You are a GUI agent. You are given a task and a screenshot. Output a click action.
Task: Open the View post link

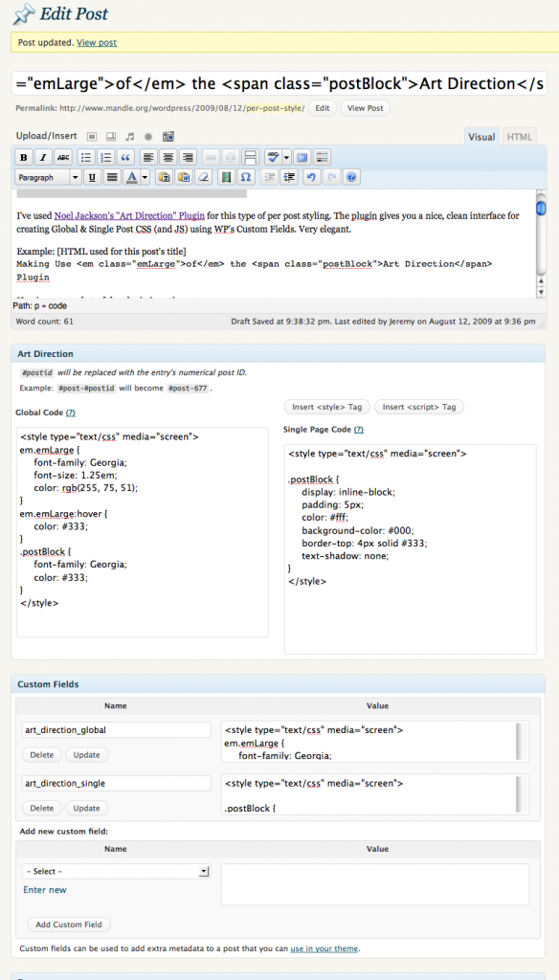[x=97, y=42]
